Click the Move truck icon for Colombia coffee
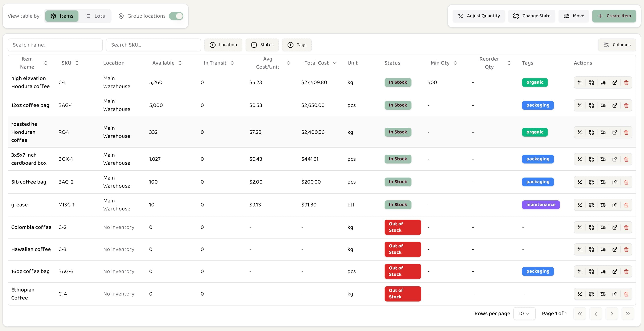The height and width of the screenshot is (331, 644). pos(603,227)
